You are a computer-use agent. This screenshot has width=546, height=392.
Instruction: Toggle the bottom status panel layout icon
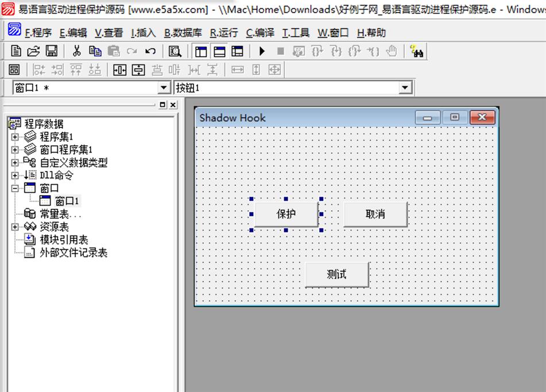click(x=219, y=52)
